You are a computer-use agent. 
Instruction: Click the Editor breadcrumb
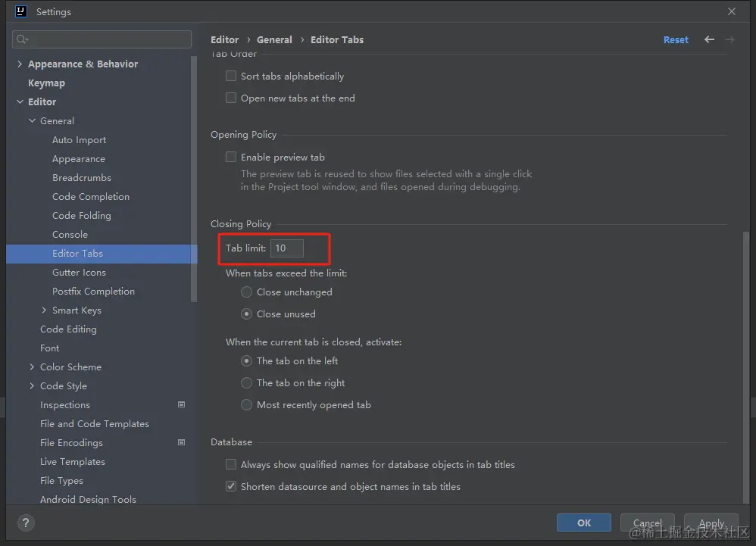(x=225, y=39)
